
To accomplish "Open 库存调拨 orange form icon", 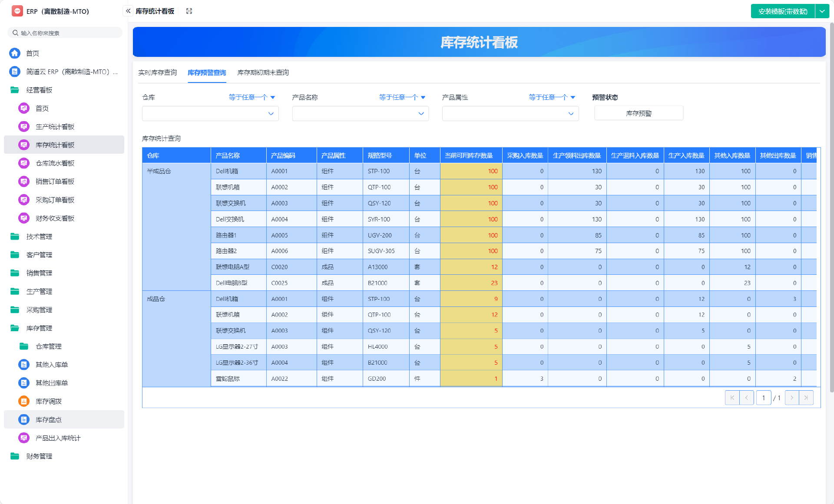I will (24, 401).
